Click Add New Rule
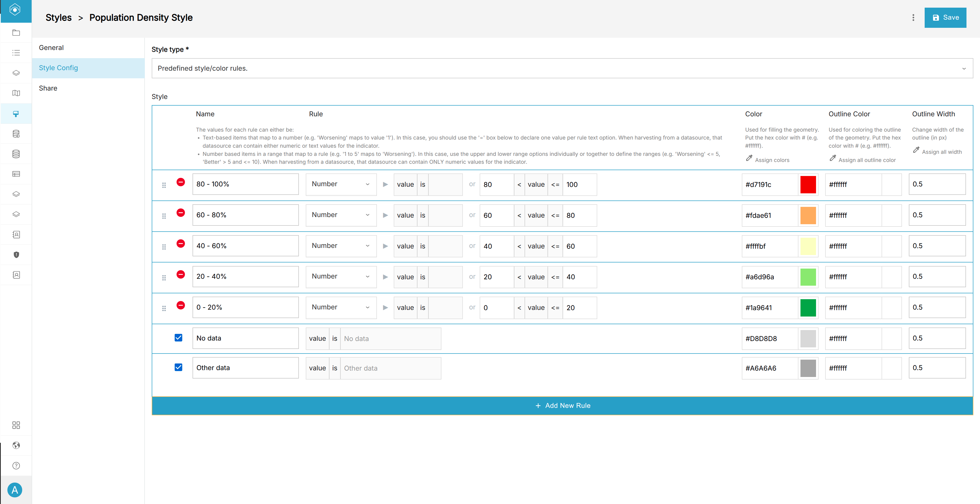The width and height of the screenshot is (980, 504). 562,406
